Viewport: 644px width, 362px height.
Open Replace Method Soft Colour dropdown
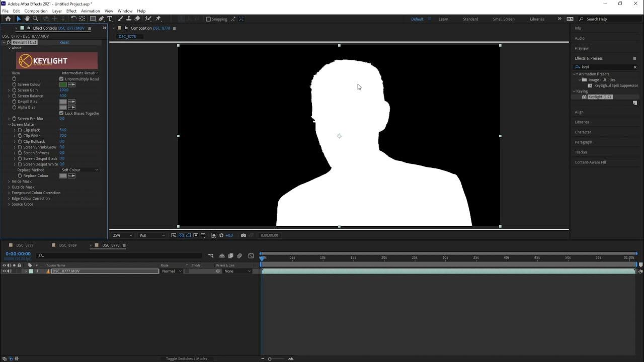(x=79, y=170)
